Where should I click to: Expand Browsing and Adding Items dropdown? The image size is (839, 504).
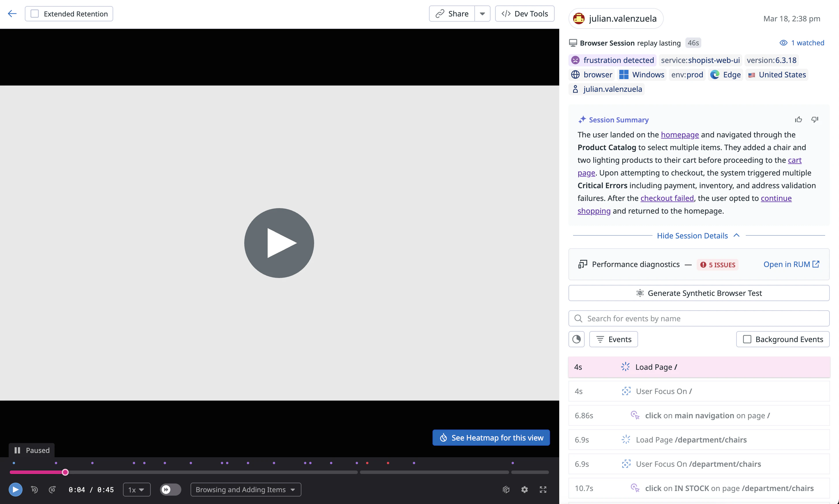[x=246, y=489]
